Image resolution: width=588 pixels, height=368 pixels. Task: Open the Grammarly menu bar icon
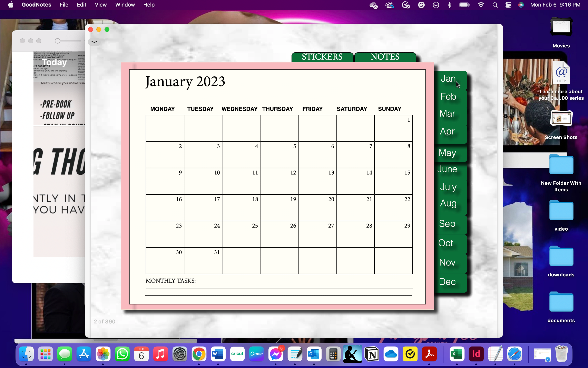(421, 5)
